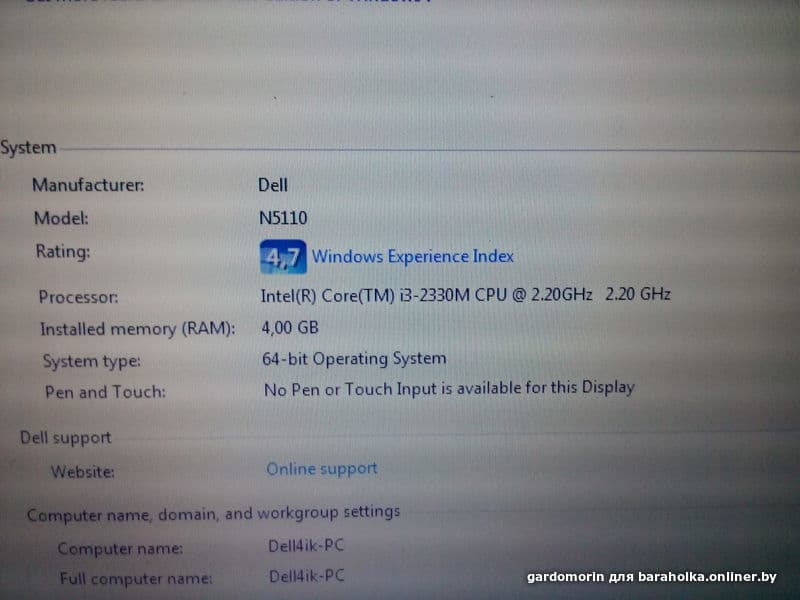Screen dimensions: 800x600
Task: Click the Processor label
Action: (x=79, y=297)
